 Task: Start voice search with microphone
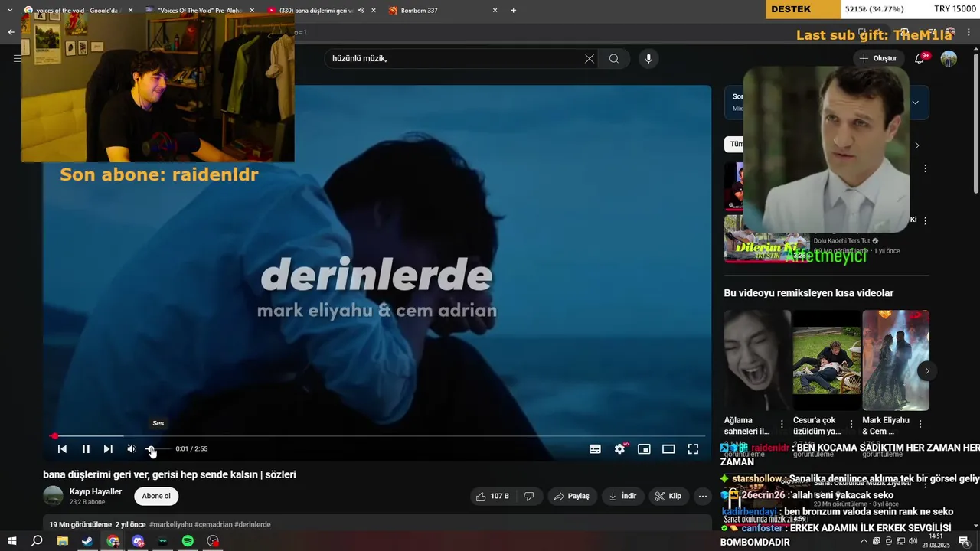[x=648, y=58]
